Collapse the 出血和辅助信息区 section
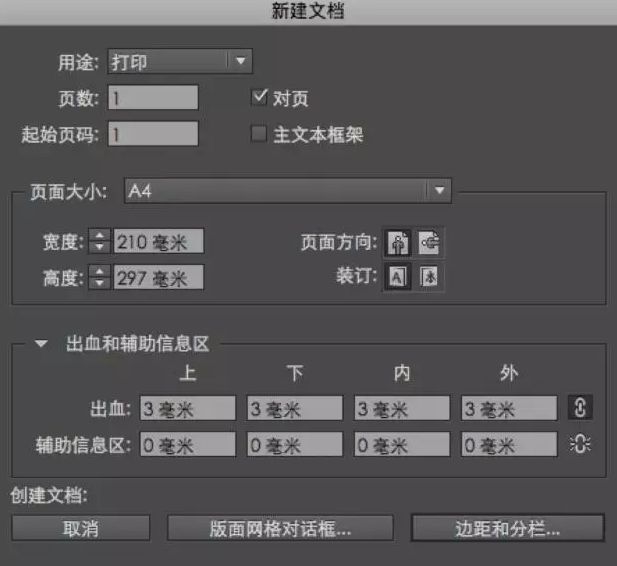Image resolution: width=617 pixels, height=566 pixels. 41,344
